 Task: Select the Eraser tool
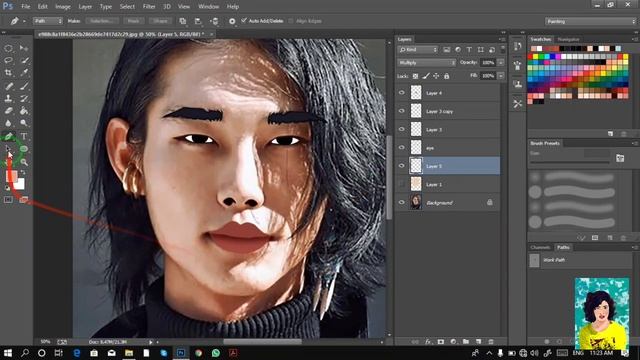pos(8,111)
